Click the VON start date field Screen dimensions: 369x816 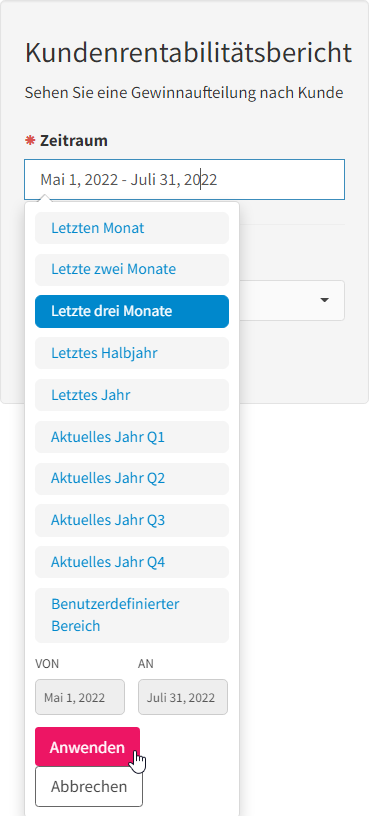pyautogui.click(x=80, y=697)
